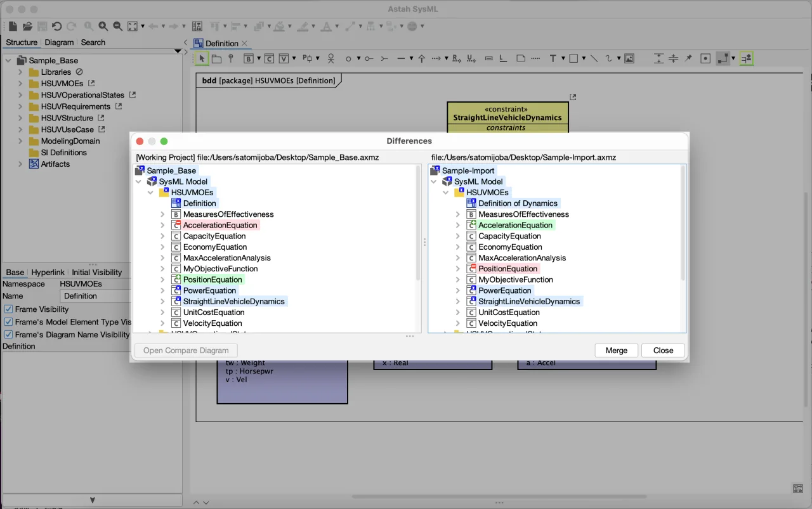Click the Association solid line tool
812x509 pixels.
tap(401, 58)
